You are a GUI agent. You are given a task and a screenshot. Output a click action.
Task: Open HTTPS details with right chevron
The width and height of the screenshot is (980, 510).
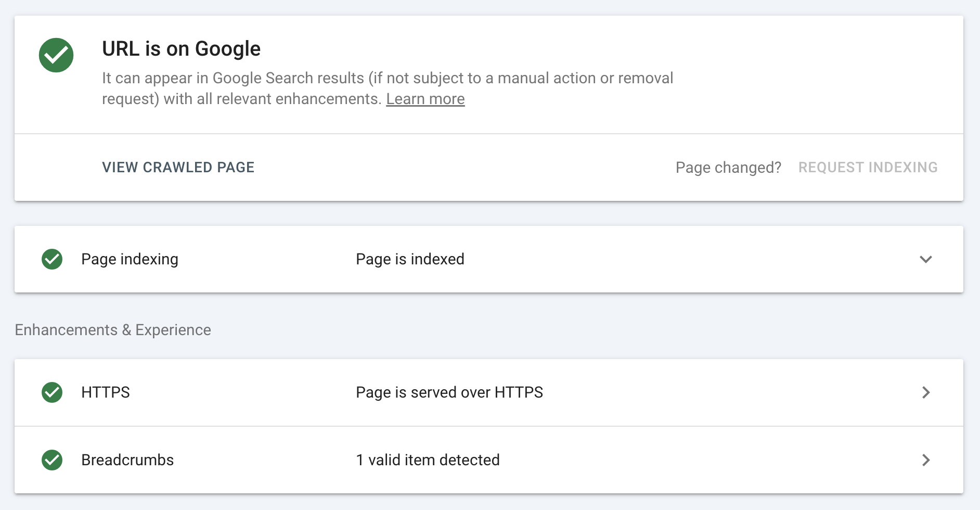[x=926, y=392]
